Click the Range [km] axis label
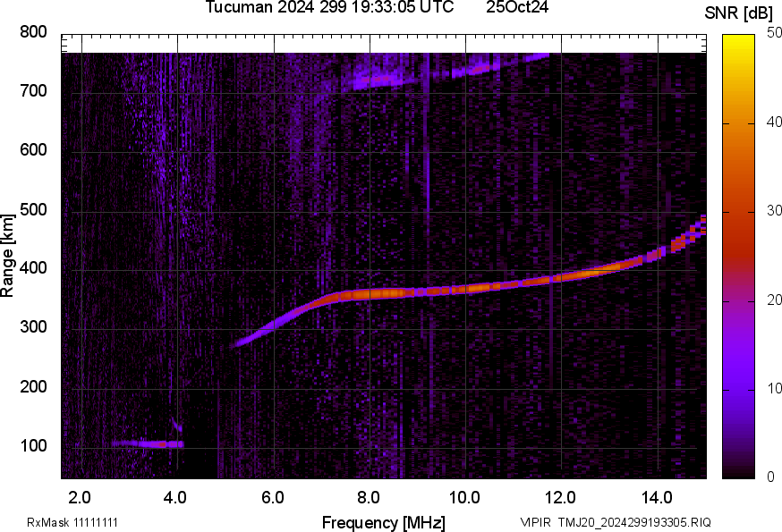The width and height of the screenshot is (782, 532). [8, 257]
